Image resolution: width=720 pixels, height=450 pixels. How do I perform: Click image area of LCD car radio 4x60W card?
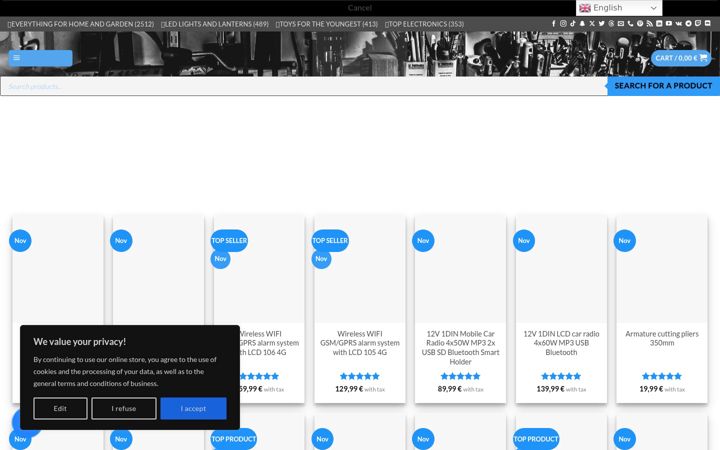[561, 270]
